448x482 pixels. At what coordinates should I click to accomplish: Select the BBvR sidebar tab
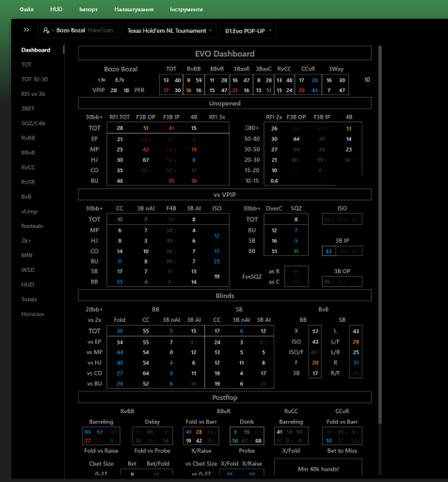[x=28, y=153]
